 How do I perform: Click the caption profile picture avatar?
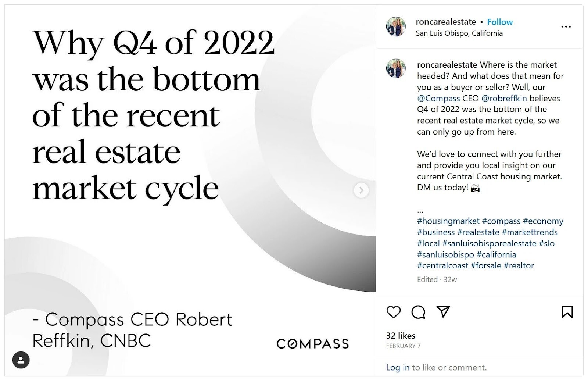point(396,68)
